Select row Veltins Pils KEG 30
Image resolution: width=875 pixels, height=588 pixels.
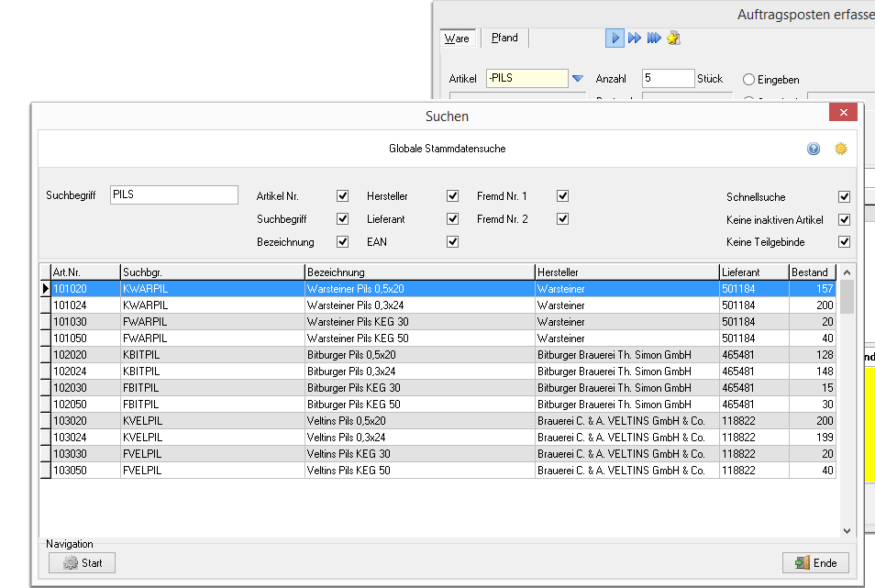(x=444, y=453)
